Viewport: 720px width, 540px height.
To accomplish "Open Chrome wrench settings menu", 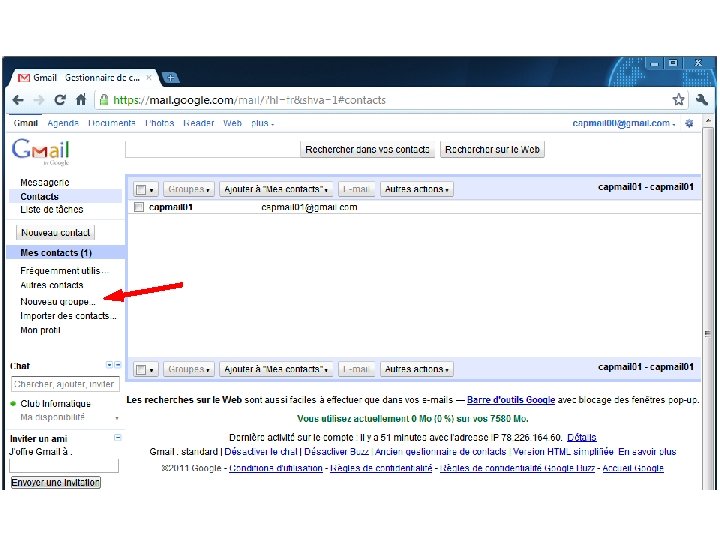I will pyautogui.click(x=701, y=99).
